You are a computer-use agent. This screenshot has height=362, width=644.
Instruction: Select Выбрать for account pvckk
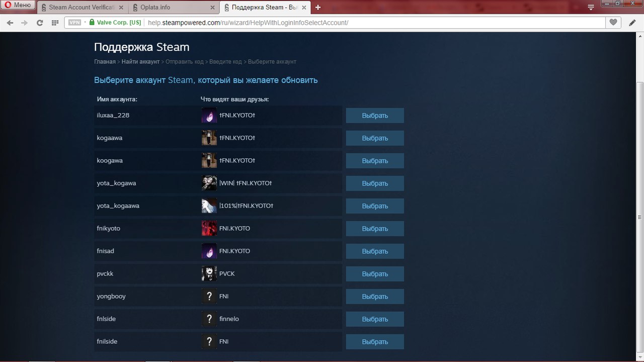click(x=375, y=274)
